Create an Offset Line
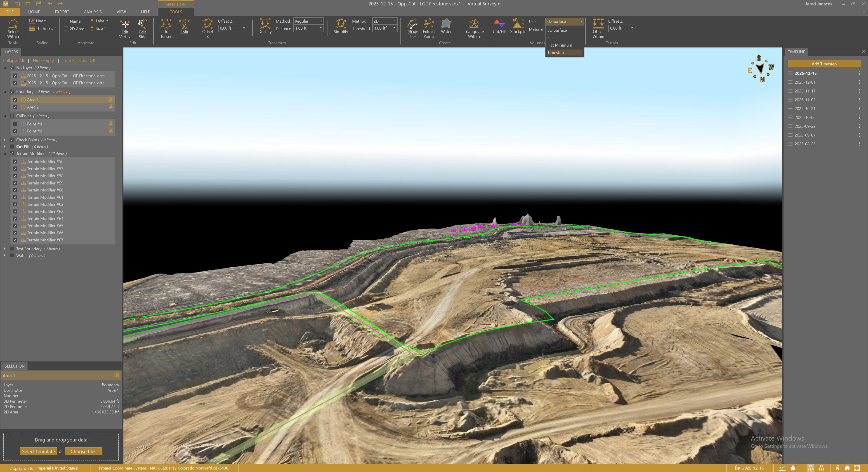This screenshot has height=472, width=868. pos(412,29)
